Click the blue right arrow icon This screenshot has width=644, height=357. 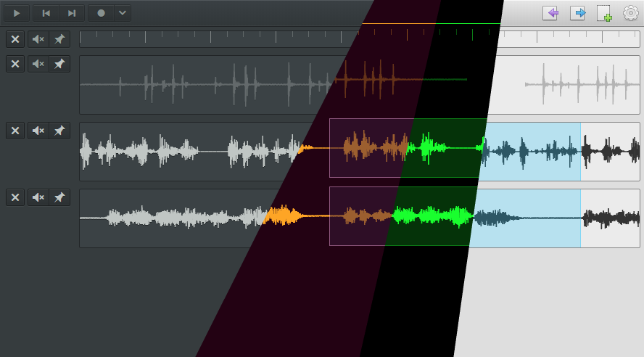pos(577,13)
